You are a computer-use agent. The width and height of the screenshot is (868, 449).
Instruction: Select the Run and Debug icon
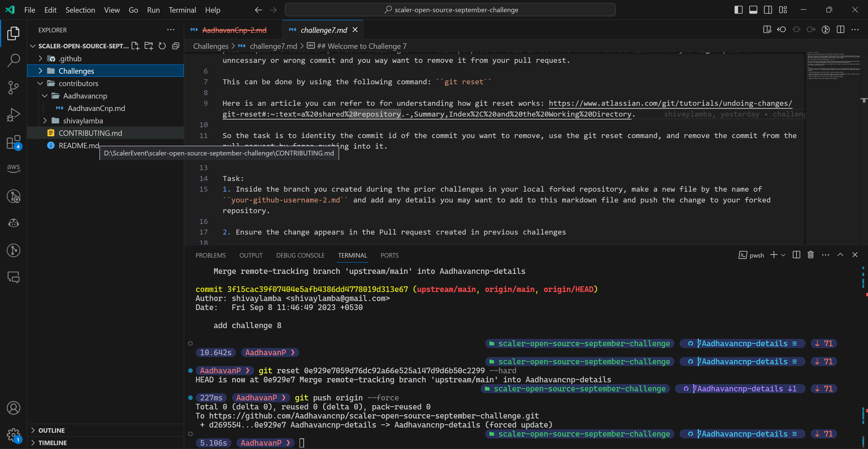pyautogui.click(x=14, y=115)
